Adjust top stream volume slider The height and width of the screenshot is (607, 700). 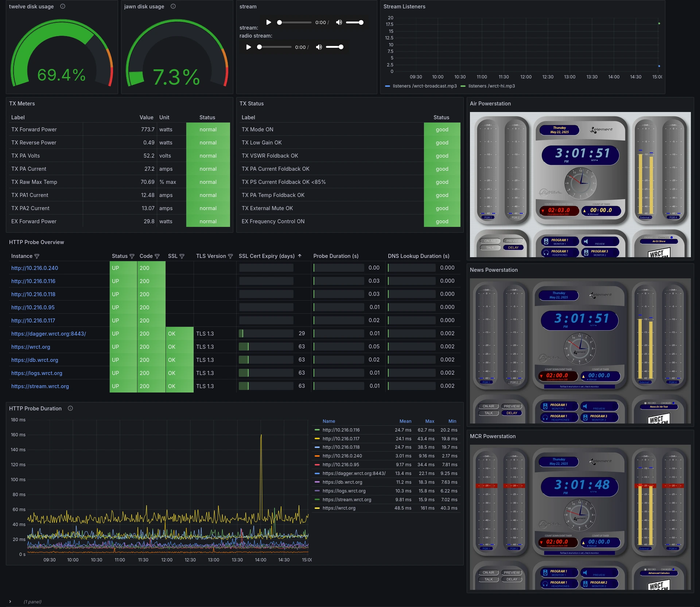[354, 22]
